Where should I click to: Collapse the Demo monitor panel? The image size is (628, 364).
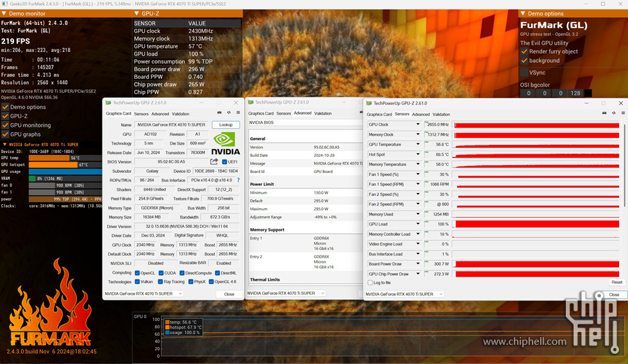(4, 13)
